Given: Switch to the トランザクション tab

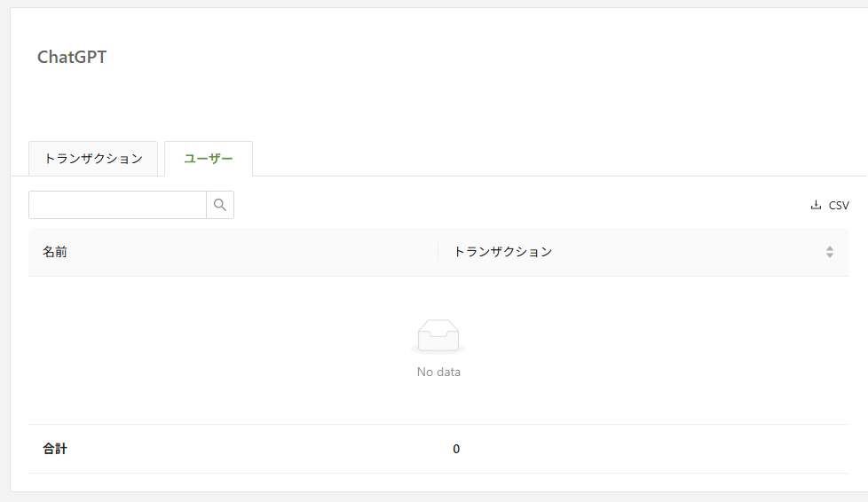Looking at the screenshot, I should click(93, 159).
